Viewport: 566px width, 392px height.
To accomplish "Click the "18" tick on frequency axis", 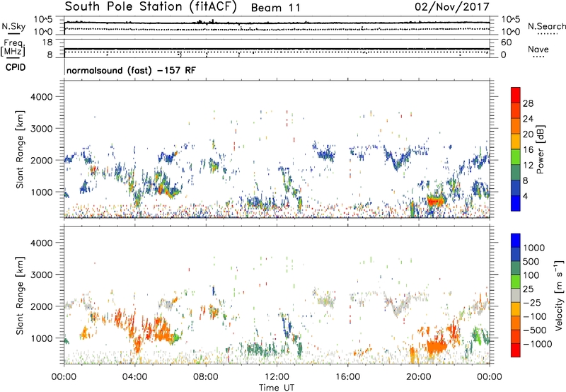I will tap(47, 42).
